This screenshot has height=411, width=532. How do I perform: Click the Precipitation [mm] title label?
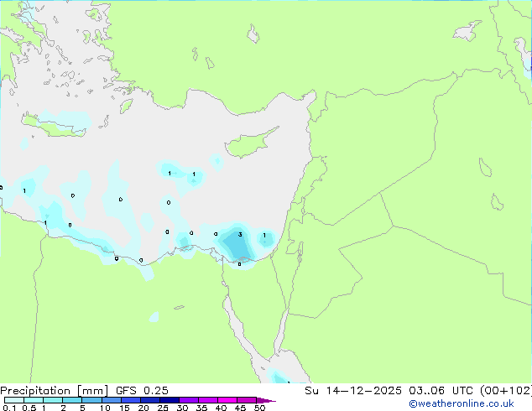point(55,391)
